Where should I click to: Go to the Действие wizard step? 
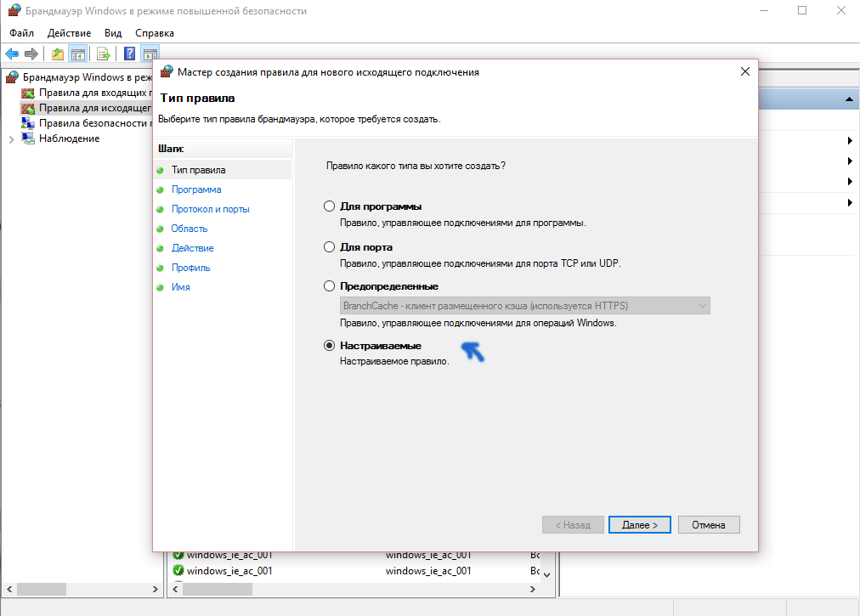pos(193,248)
